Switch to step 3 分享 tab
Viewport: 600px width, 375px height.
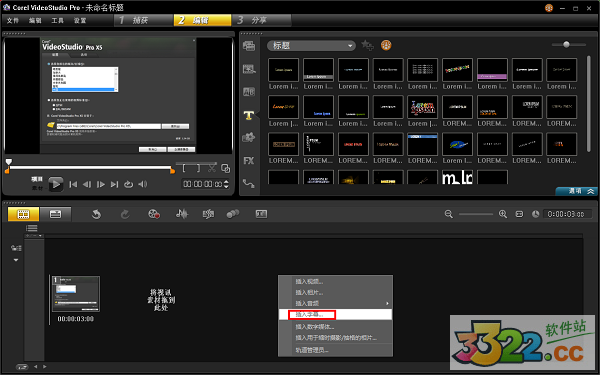262,20
